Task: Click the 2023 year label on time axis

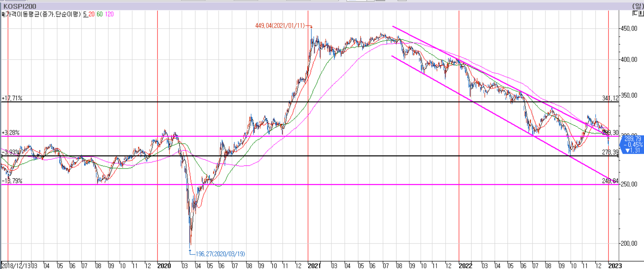Action: pyautogui.click(x=615, y=266)
